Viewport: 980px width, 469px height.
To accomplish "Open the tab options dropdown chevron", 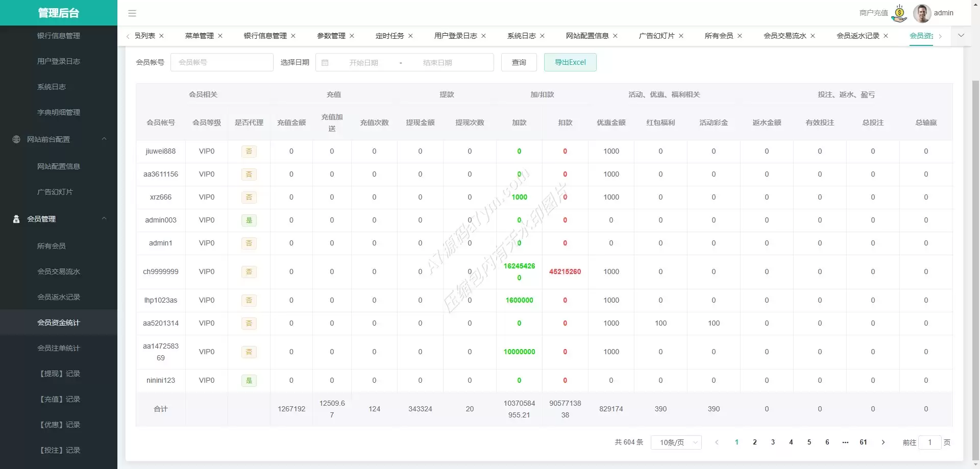I will (961, 36).
